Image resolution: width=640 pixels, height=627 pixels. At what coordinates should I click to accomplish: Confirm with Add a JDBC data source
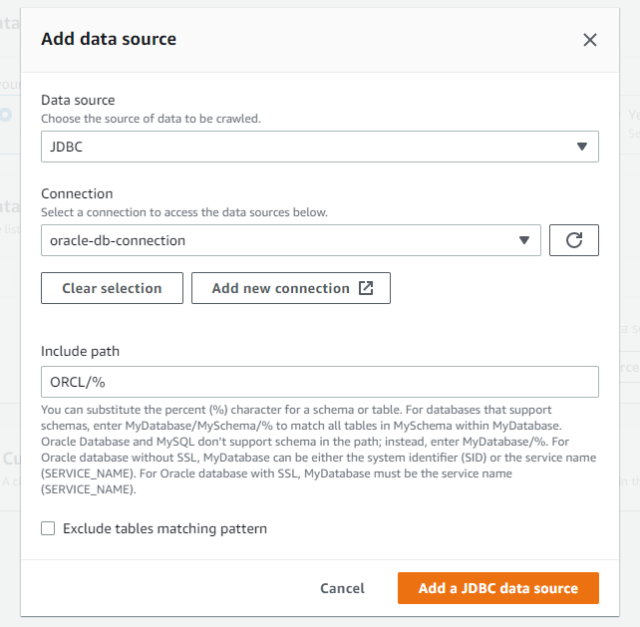pos(498,588)
